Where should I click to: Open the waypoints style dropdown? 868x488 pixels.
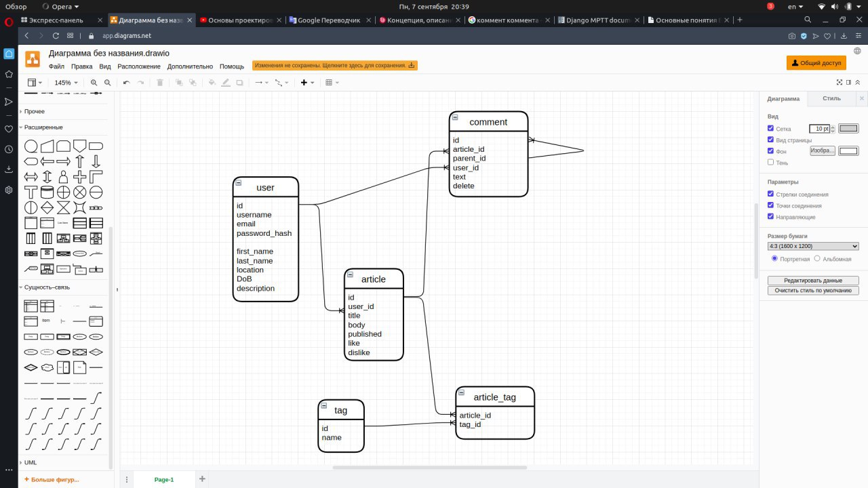[281, 83]
